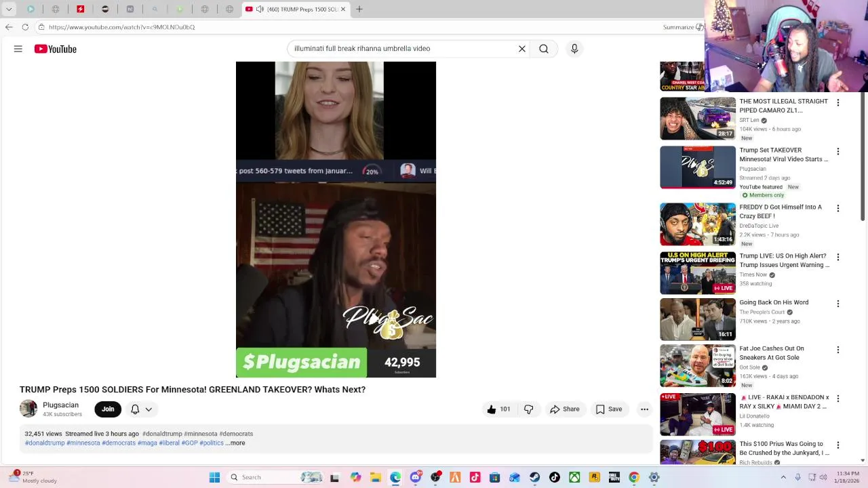868x488 pixels.
Task: Open options for Trump Set TAKEOVER video
Action: click(838, 151)
